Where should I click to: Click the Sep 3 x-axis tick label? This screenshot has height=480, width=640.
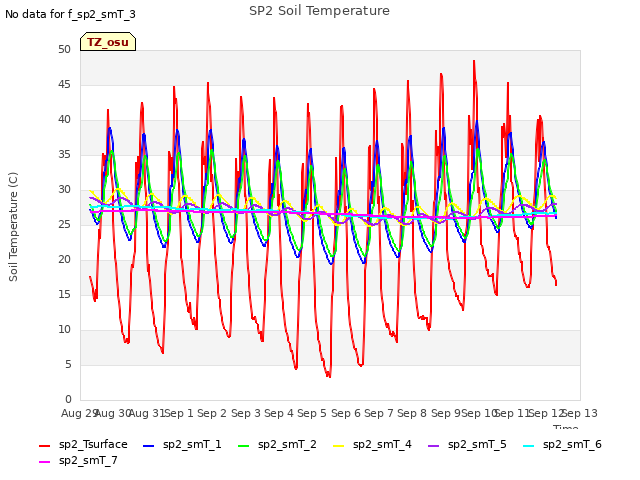[x=245, y=413]
